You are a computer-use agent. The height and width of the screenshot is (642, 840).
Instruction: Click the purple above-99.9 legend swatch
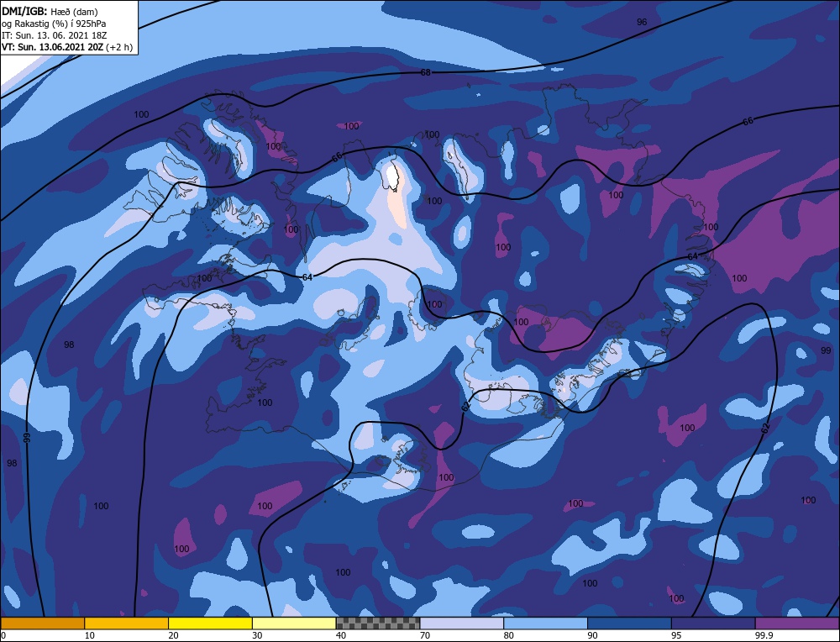(x=797, y=624)
